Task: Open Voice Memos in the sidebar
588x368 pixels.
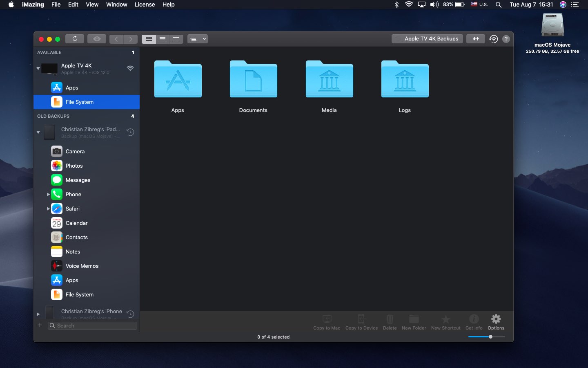Action: point(82,266)
